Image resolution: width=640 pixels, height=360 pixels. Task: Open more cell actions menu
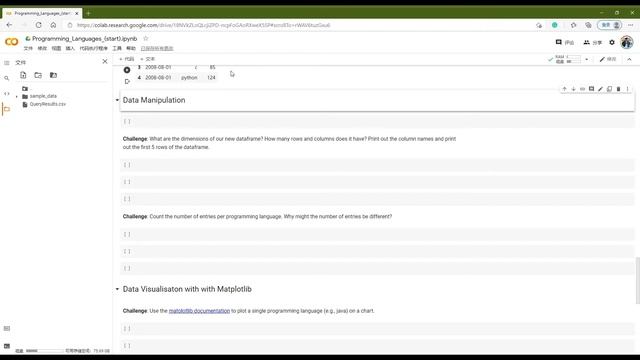(627, 89)
